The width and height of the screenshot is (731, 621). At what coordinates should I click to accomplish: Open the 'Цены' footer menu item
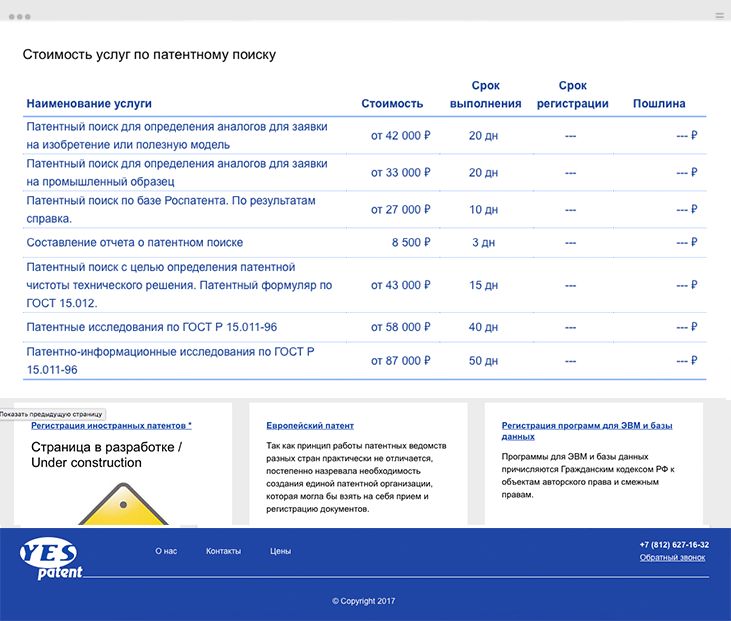pyautogui.click(x=280, y=551)
